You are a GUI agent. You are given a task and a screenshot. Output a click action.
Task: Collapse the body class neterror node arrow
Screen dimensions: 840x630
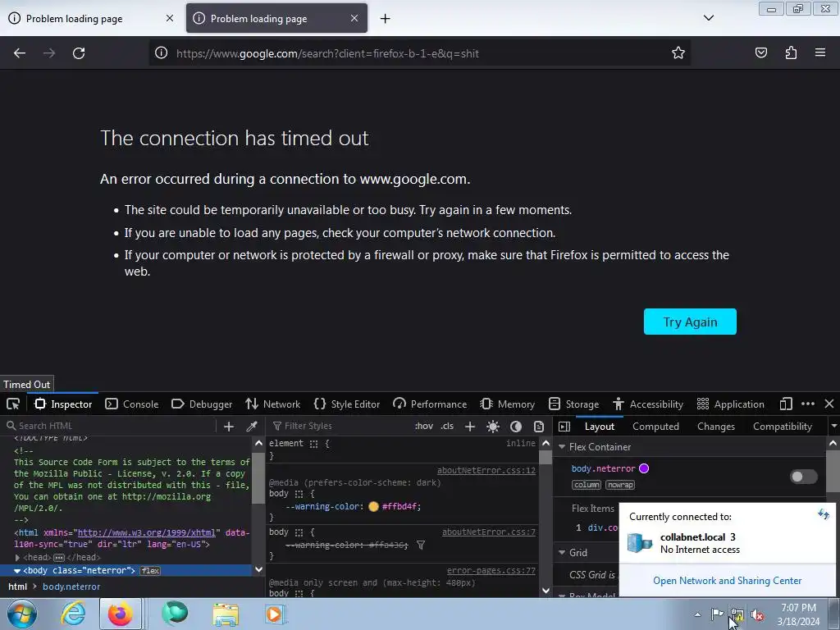point(17,571)
